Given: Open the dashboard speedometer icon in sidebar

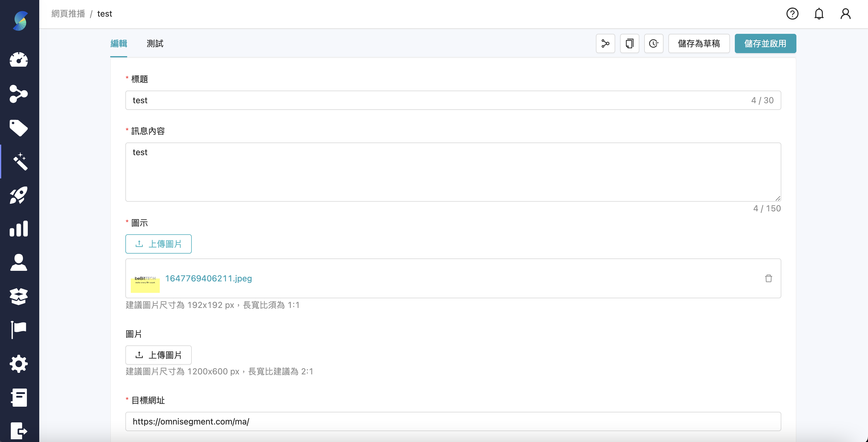Looking at the screenshot, I should pos(19,60).
